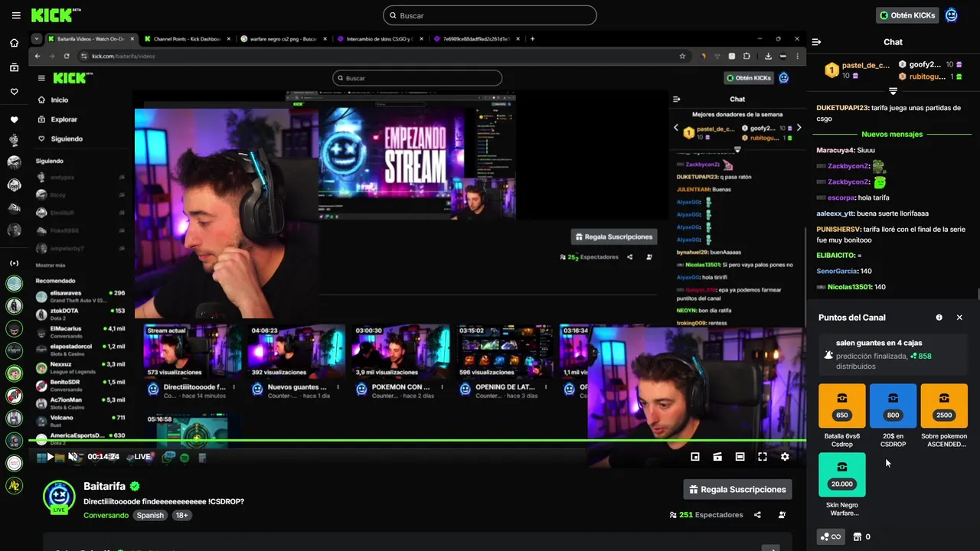Open 'Stream actual' video thumbnail
Screen dimensions: 980x551
tap(191, 350)
